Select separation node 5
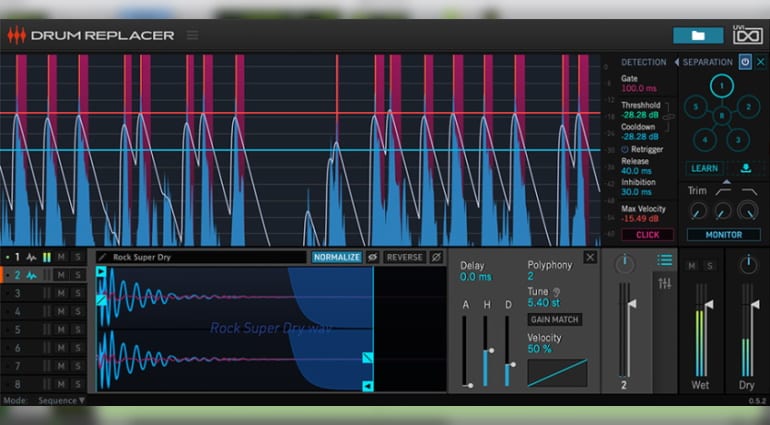The width and height of the screenshot is (770, 425). (x=695, y=107)
